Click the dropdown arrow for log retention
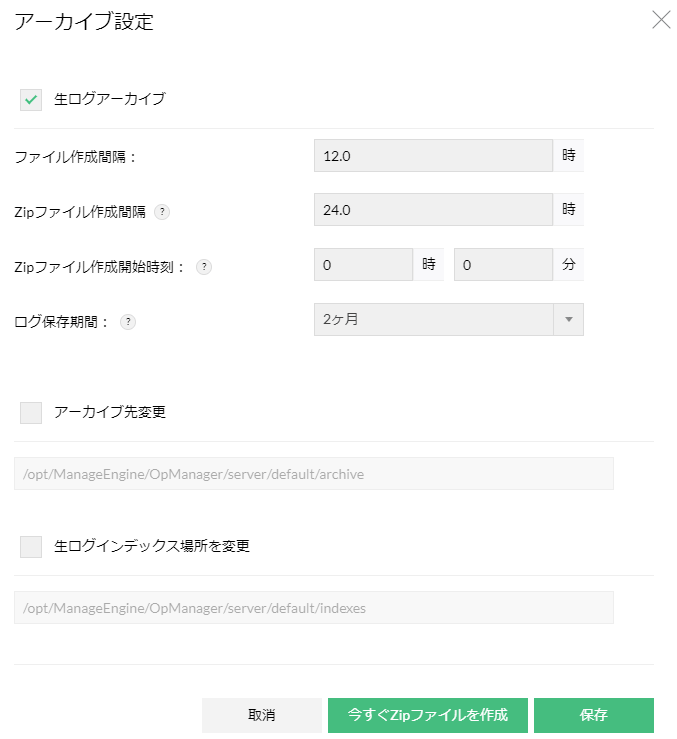The height and width of the screenshot is (739, 677). click(x=568, y=319)
